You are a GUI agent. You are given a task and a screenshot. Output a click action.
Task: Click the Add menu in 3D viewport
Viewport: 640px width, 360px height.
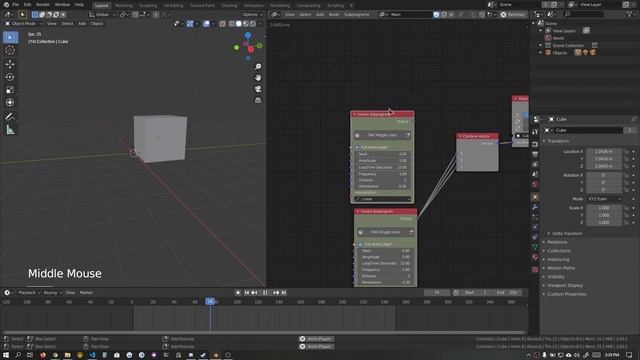[82, 24]
